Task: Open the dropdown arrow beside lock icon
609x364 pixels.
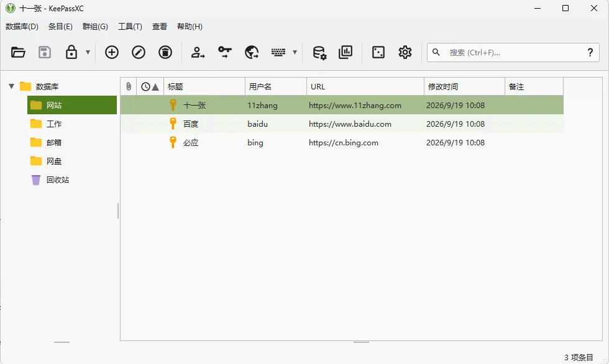Action: click(88, 52)
